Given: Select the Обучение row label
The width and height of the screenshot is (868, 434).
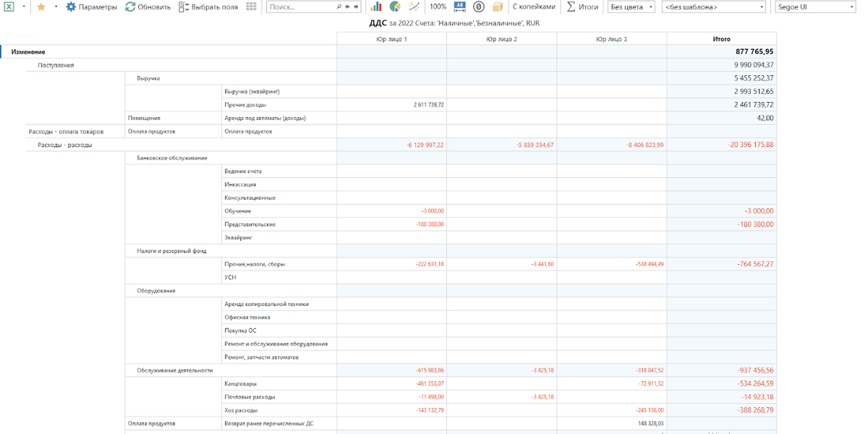Looking at the screenshot, I should click(x=237, y=211).
